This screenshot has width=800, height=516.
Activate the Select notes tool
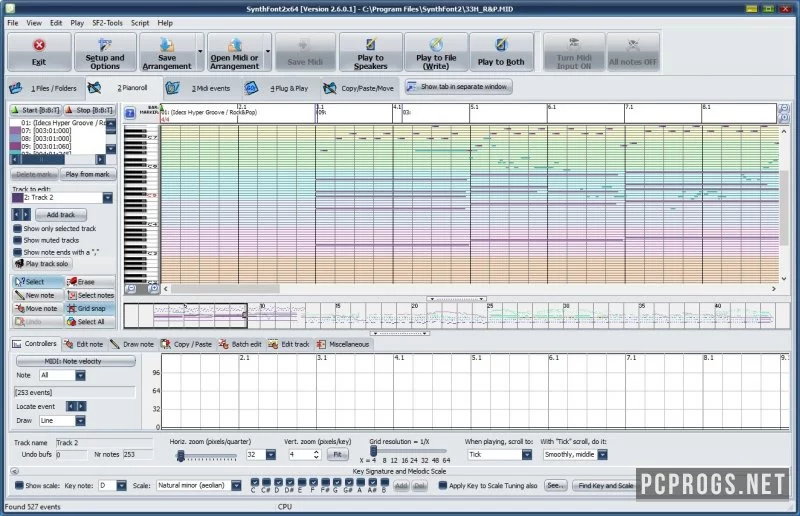pos(90,295)
